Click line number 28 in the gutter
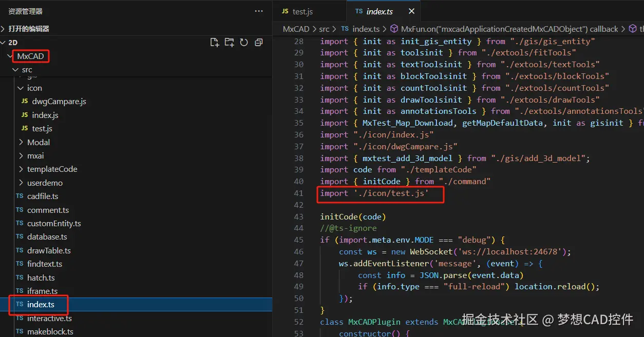644x337 pixels. pos(299,41)
